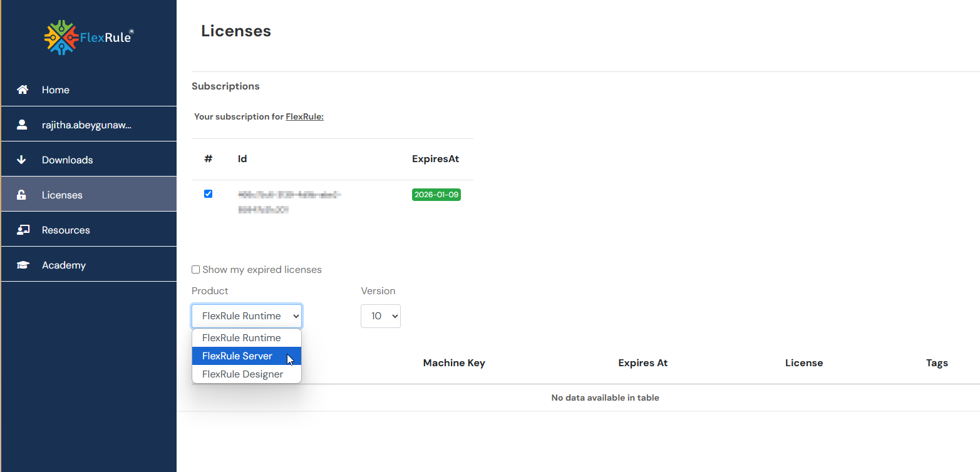Enable Show my expired licenses
Viewport: 980px width, 472px height.
click(x=196, y=270)
